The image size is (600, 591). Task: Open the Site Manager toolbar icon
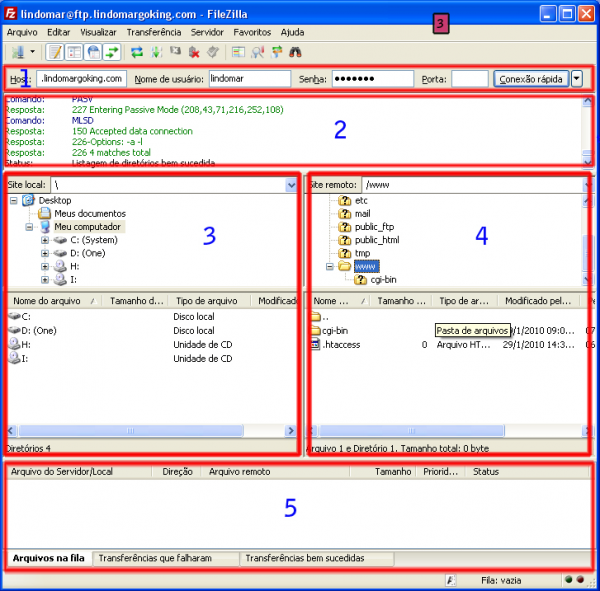[x=18, y=52]
